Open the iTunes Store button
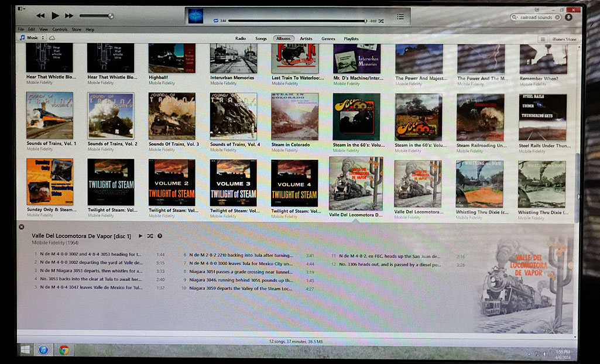 (x=564, y=39)
